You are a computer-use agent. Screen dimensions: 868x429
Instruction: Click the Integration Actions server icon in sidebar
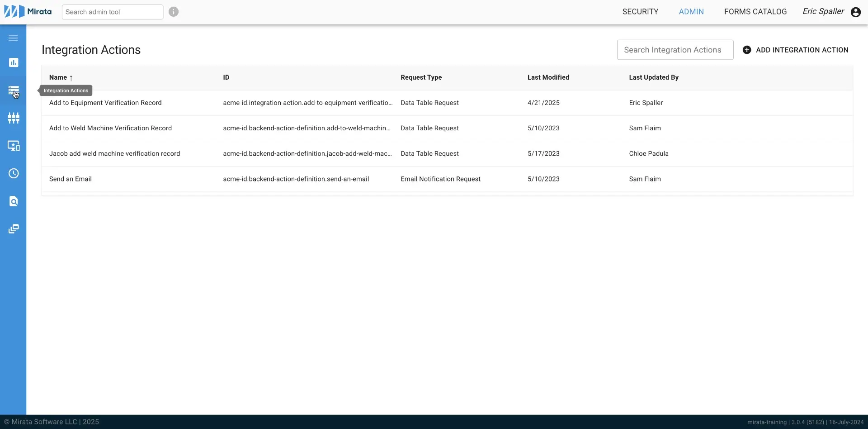(13, 90)
